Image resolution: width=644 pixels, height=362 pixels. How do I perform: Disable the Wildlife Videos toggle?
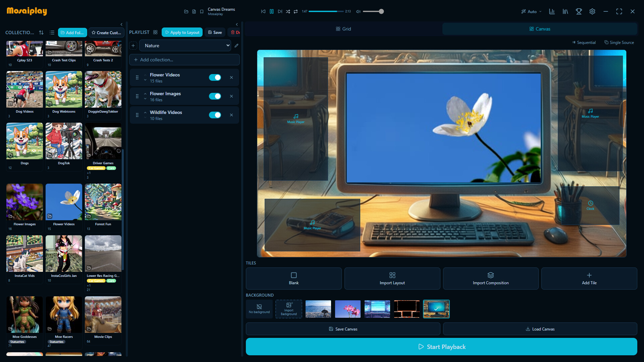click(x=215, y=115)
